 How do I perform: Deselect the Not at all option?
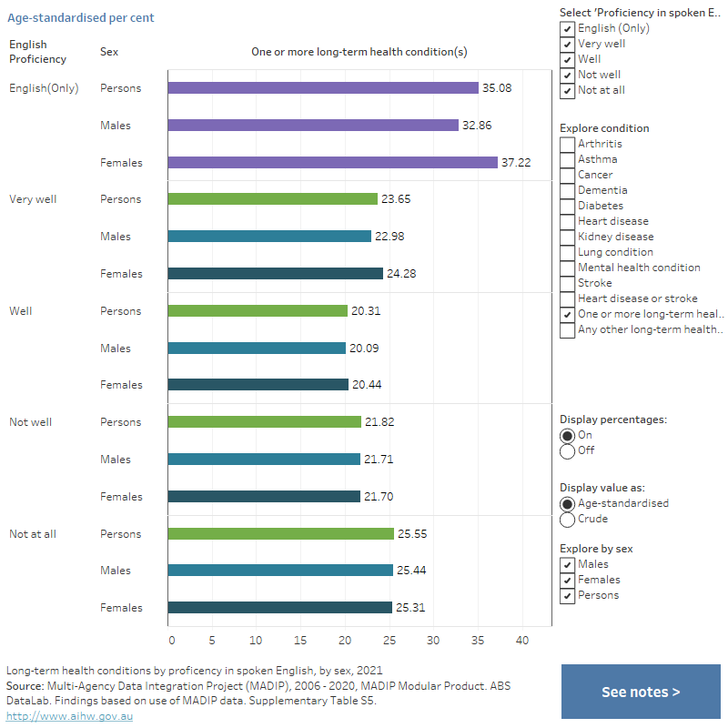click(567, 90)
